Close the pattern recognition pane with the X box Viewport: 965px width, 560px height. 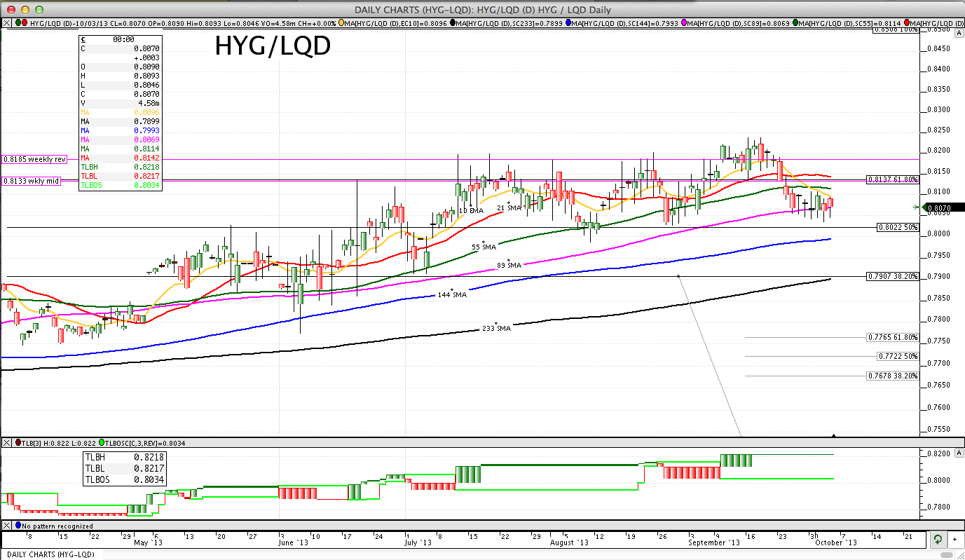6,525
